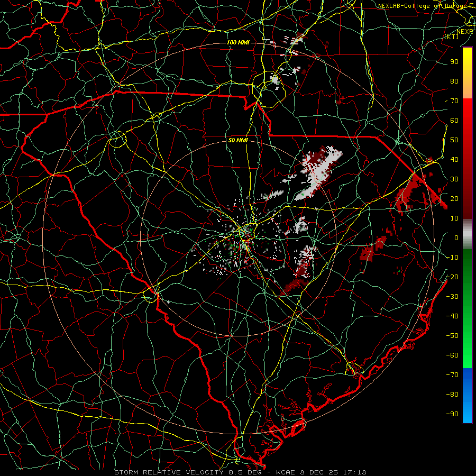This screenshot has width=476, height=476.
Task: Click the "50 NMI" range ring label
Action: tap(239, 140)
